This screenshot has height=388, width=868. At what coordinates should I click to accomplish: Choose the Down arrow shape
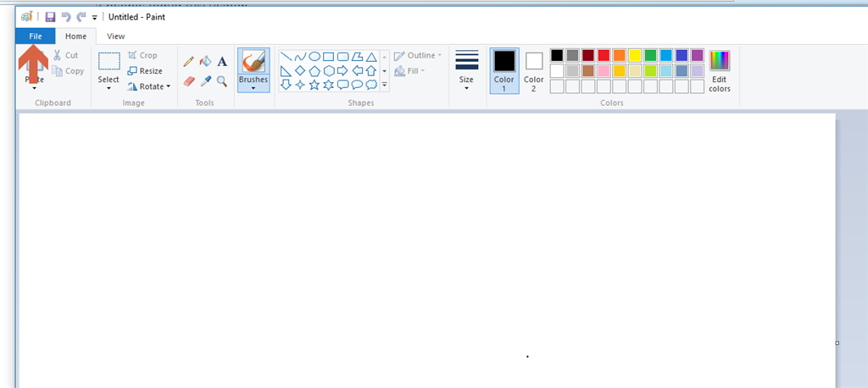point(287,86)
